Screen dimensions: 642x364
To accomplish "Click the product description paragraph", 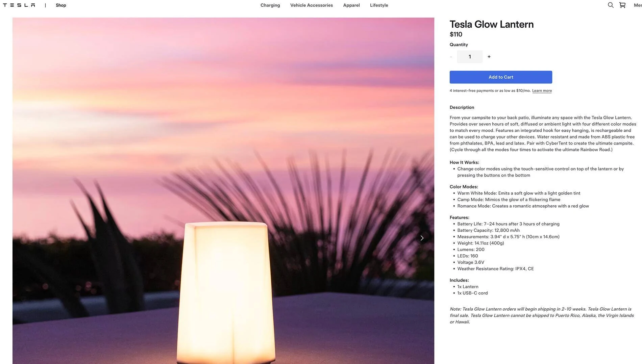I will pyautogui.click(x=543, y=134).
